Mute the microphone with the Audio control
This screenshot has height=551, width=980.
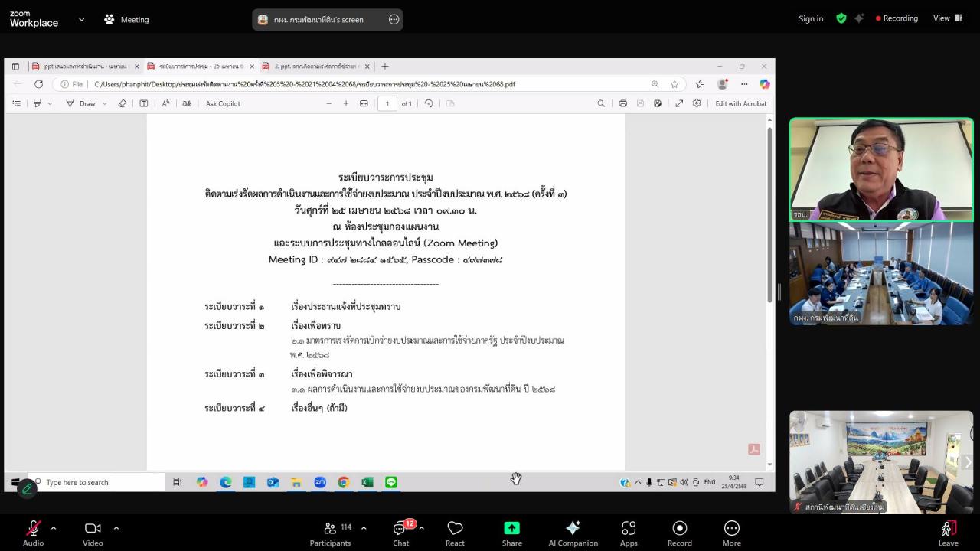pyautogui.click(x=32, y=530)
